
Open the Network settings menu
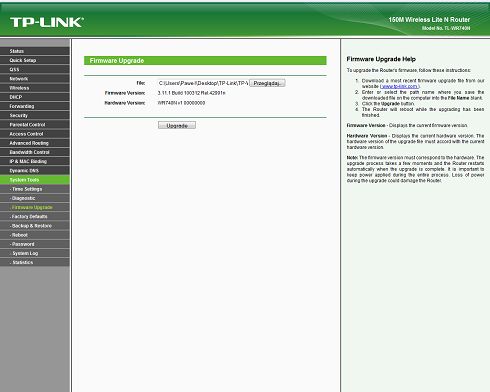pos(35,79)
